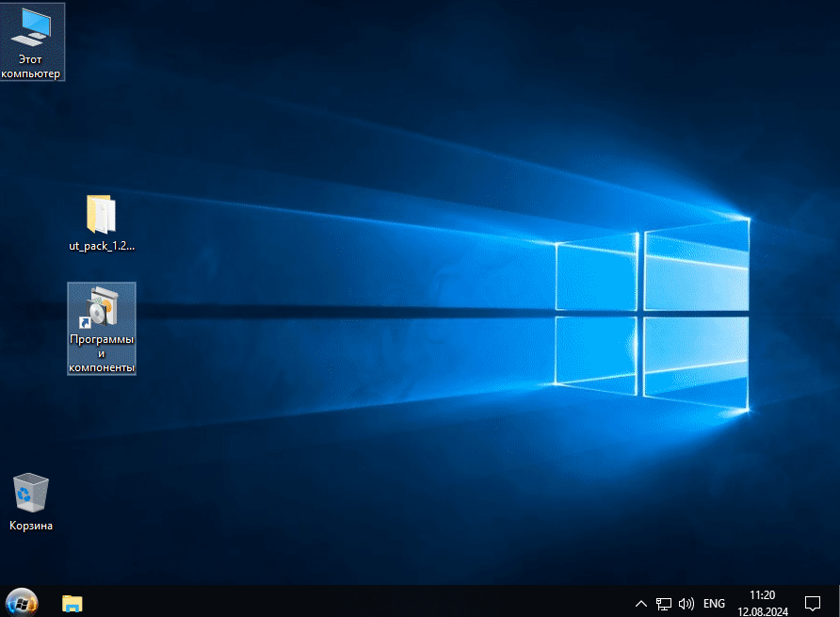Click the "Этот компьютер" text label
This screenshot has width=840, height=617.
point(32,66)
